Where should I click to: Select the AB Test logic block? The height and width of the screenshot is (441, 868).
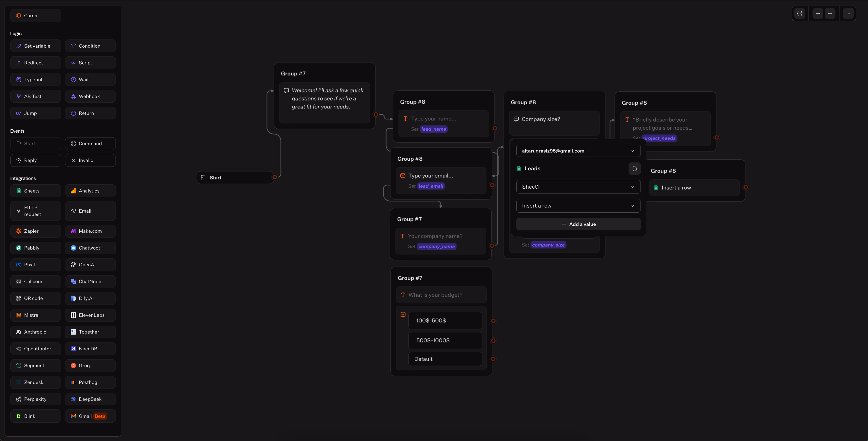(x=35, y=96)
